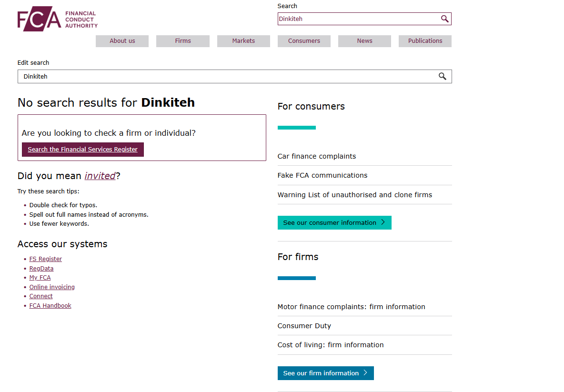The image size is (564, 392).
Task: Click the search magnifier icon in top search bar
Action: click(445, 19)
